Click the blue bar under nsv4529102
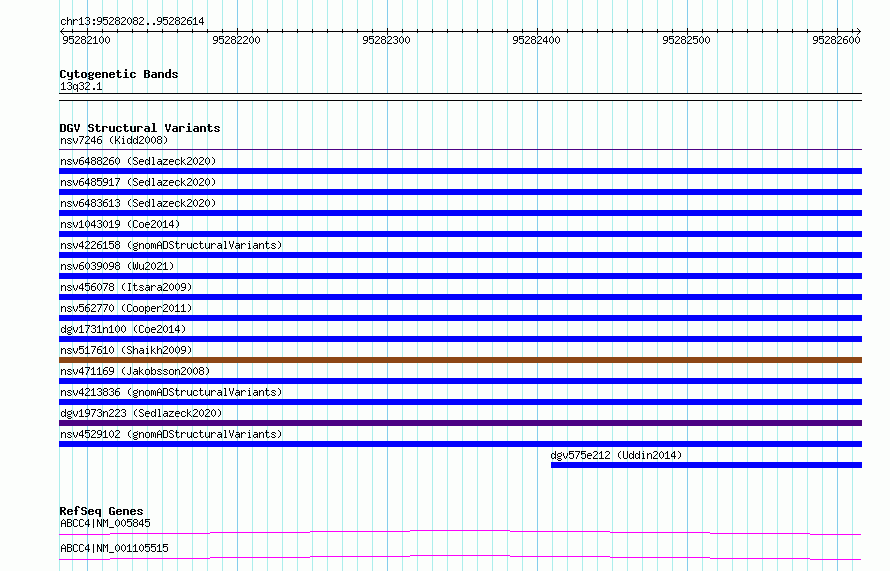Viewport: 890px width, 571px height. [460, 444]
